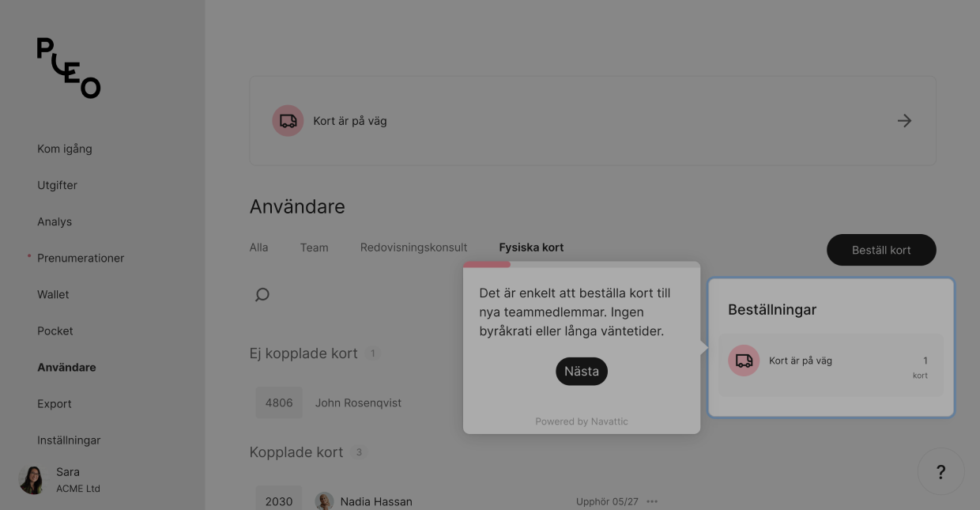Switch to the Alla tab
This screenshot has height=510, width=980.
[258, 247]
